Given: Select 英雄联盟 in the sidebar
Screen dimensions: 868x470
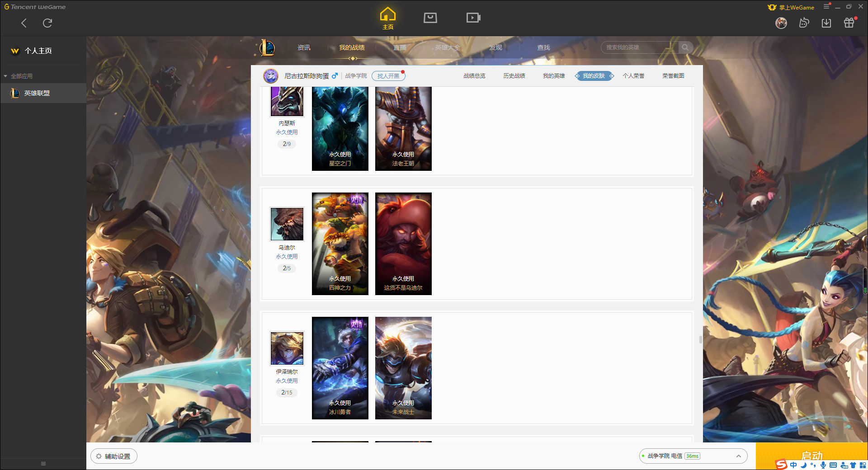Looking at the screenshot, I should pyautogui.click(x=43, y=93).
